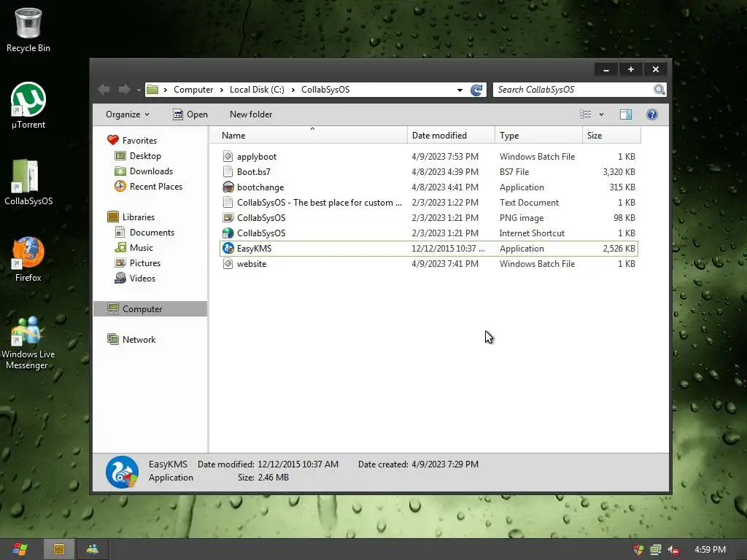The image size is (747, 560).
Task: Click the search magnifier icon
Action: [x=659, y=90]
